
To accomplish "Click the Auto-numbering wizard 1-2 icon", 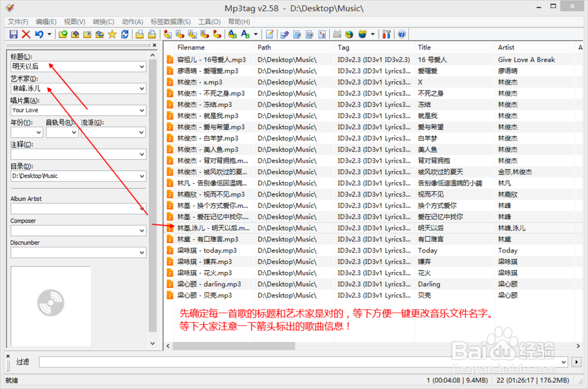I will (x=322, y=35).
